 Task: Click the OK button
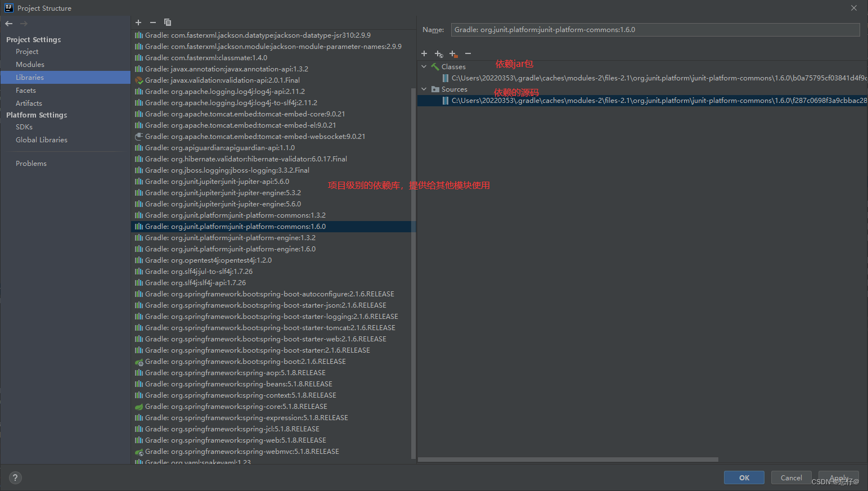(x=744, y=477)
